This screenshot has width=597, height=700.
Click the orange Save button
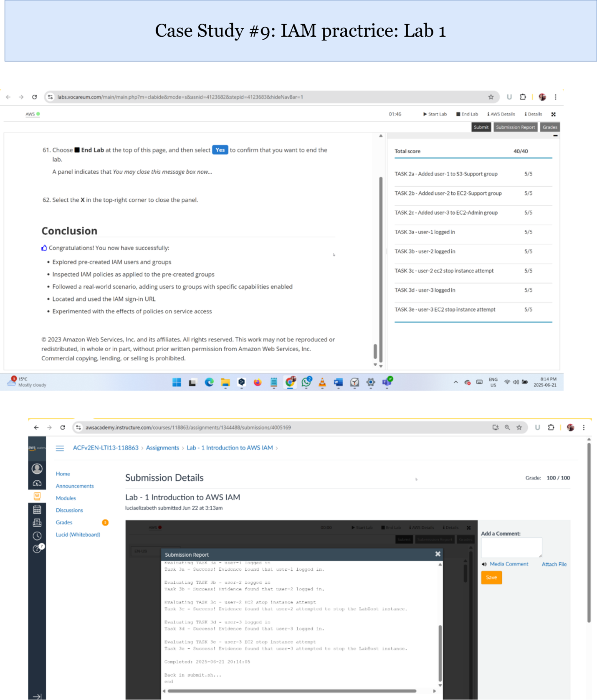click(x=491, y=577)
